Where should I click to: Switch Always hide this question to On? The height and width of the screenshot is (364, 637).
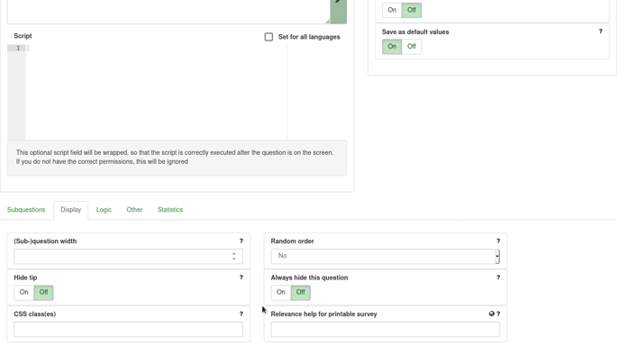pos(281,292)
